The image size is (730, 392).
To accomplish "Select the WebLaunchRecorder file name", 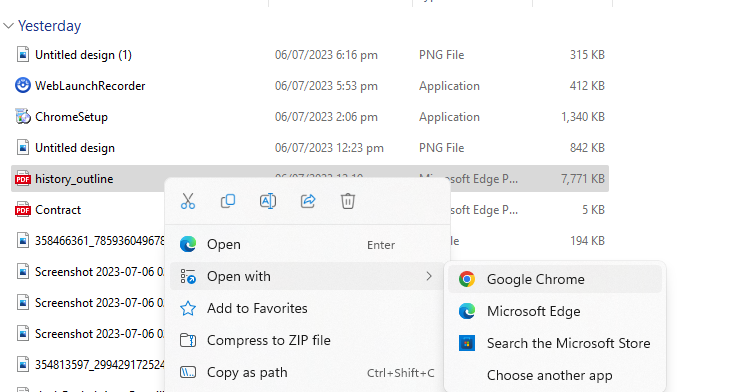I will tap(90, 86).
